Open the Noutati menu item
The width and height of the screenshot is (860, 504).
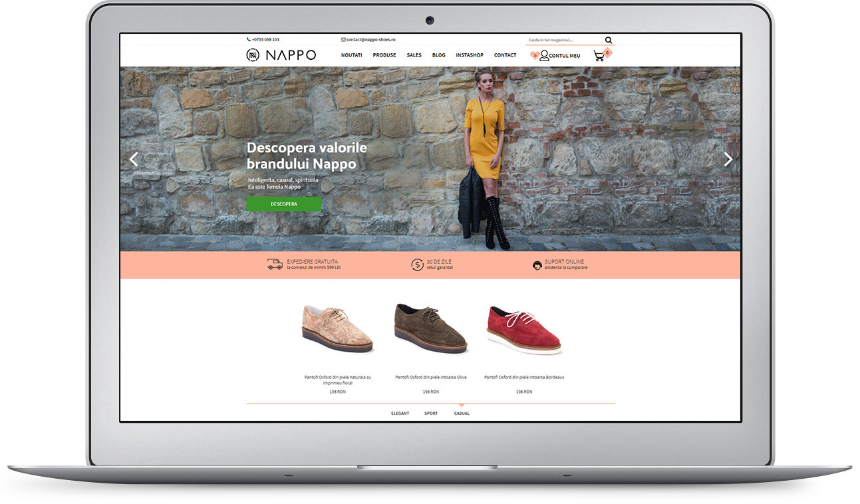[x=351, y=55]
